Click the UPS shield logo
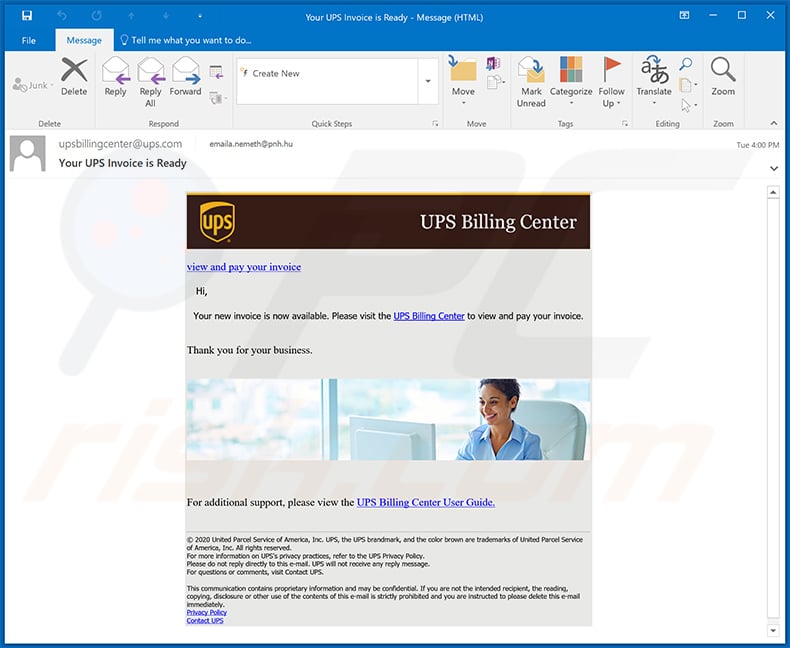This screenshot has height=648, width=790. 217,222
